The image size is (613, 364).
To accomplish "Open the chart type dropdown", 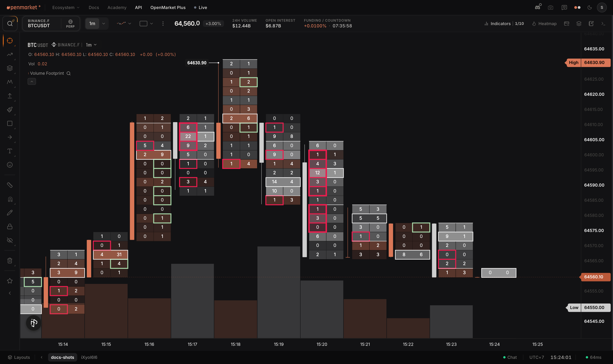I will click(124, 24).
